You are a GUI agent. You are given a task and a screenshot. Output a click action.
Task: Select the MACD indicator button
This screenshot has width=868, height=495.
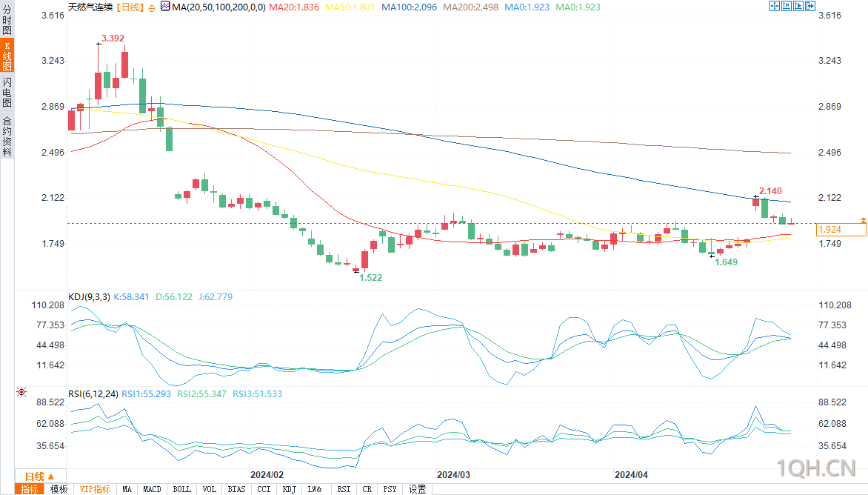pyautogui.click(x=153, y=489)
